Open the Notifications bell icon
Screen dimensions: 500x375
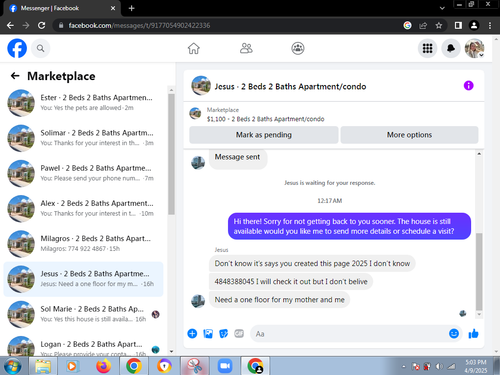pyautogui.click(x=451, y=49)
